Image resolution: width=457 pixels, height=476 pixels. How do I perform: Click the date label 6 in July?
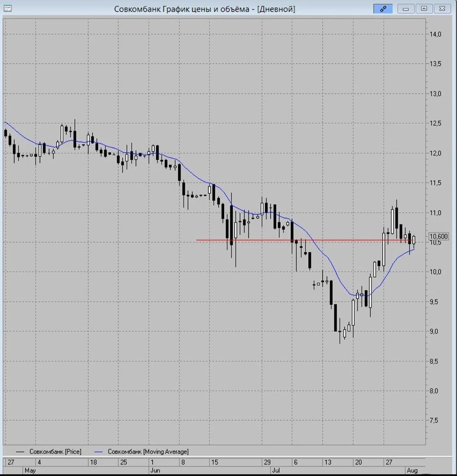click(296, 462)
